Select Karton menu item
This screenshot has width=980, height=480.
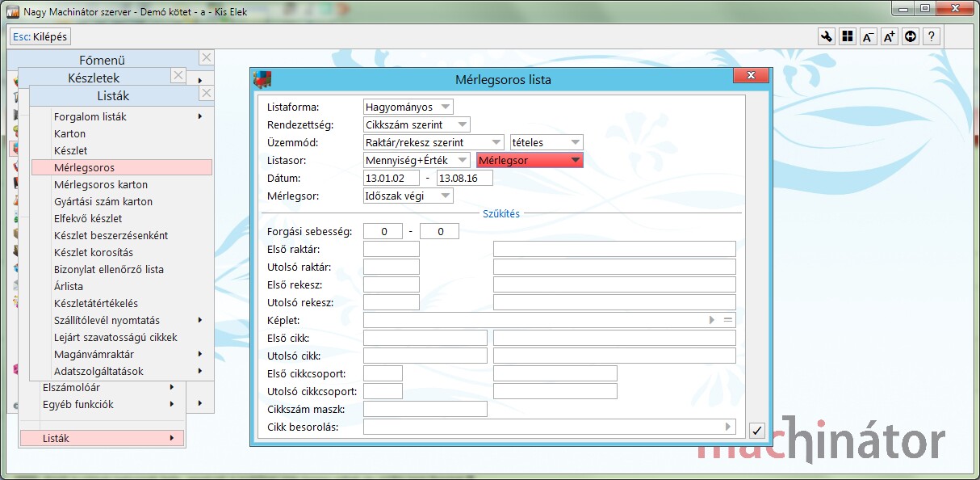[x=122, y=133]
